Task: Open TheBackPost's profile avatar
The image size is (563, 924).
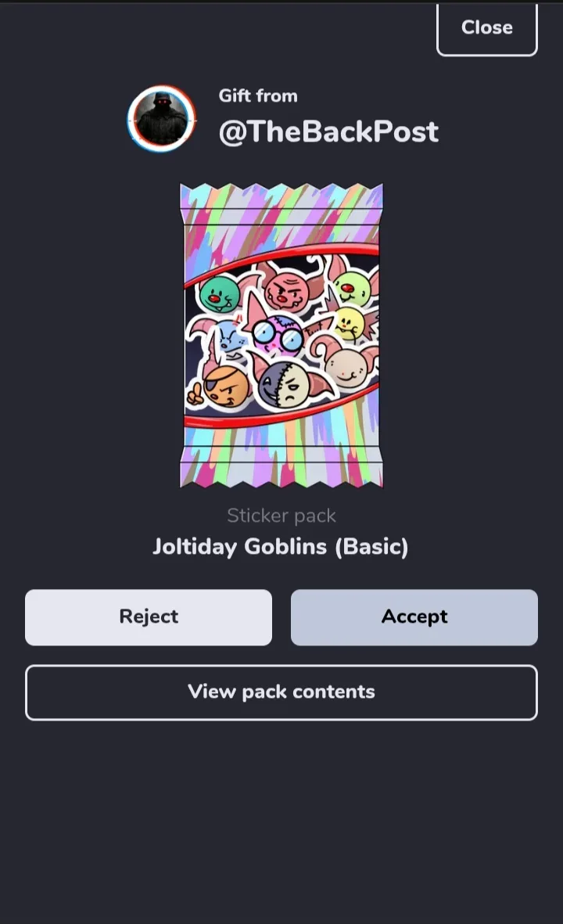Action: tap(162, 118)
